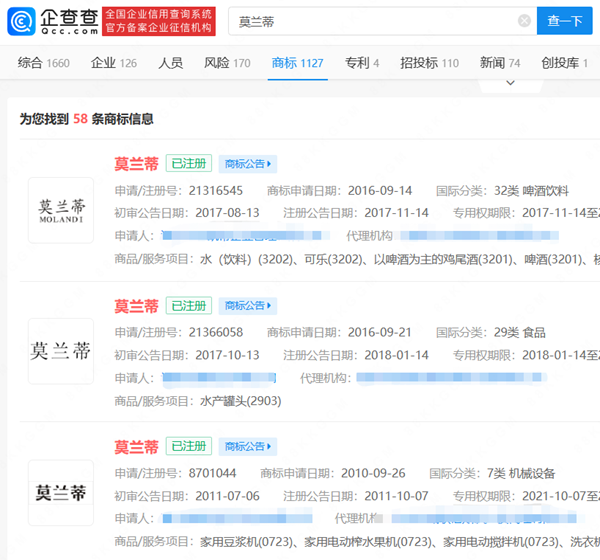Image resolution: width=600 pixels, height=560 pixels.
Task: Expand 商标公告 for the 29类 食品 trademark
Action: tap(248, 306)
